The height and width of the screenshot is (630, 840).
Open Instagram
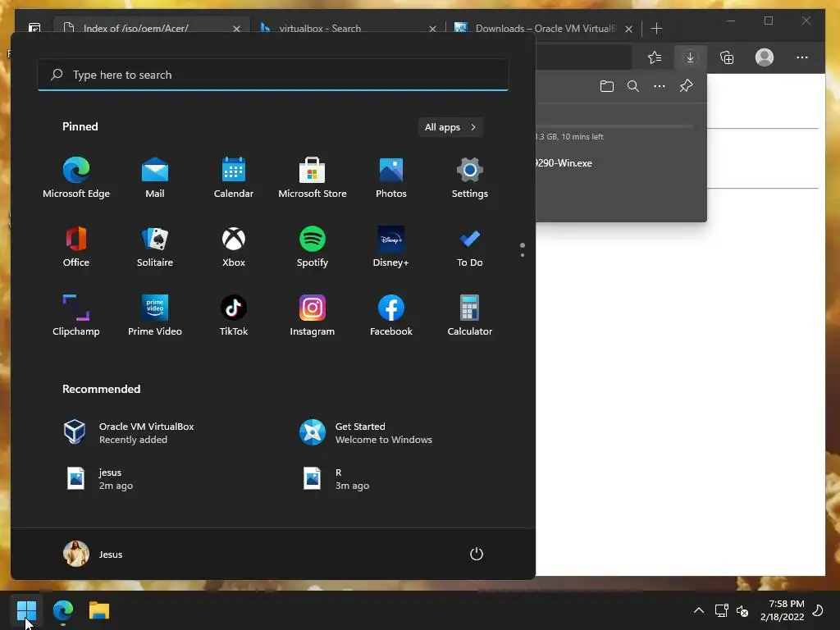point(313,316)
